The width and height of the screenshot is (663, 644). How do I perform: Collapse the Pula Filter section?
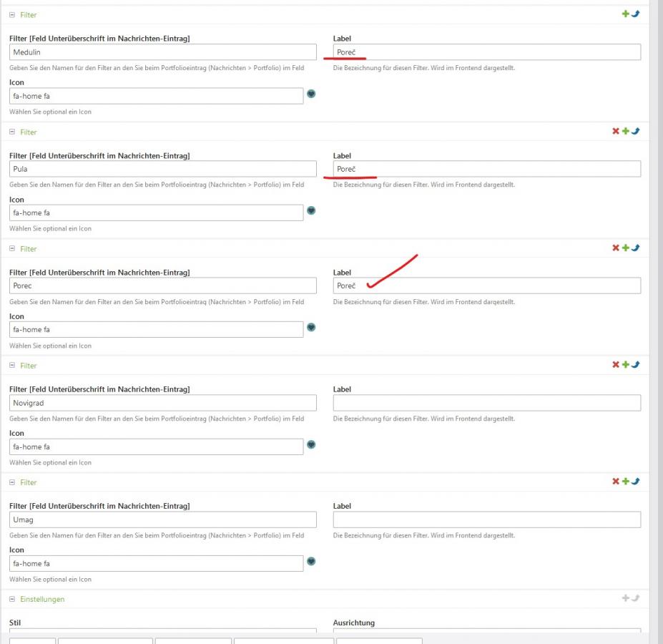tap(12, 132)
